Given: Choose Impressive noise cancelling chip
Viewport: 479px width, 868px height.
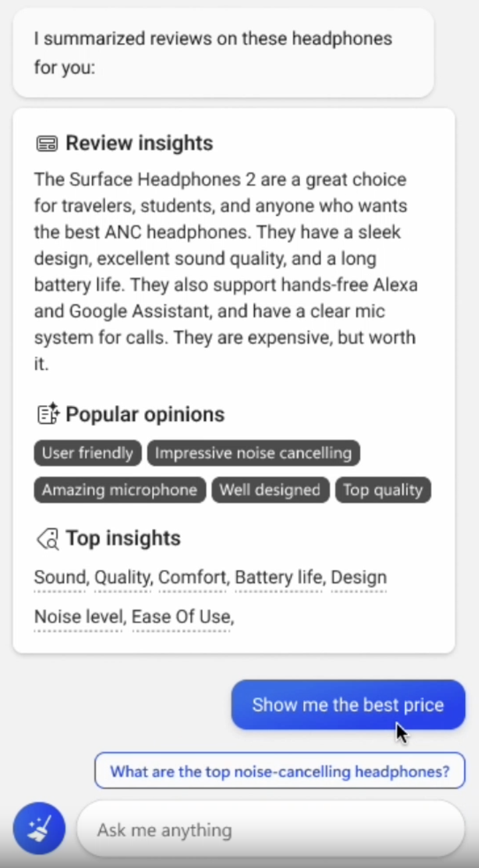Looking at the screenshot, I should click(x=253, y=454).
